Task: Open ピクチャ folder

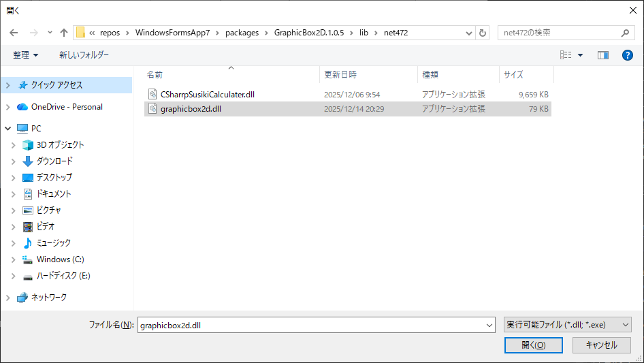Action: point(48,210)
